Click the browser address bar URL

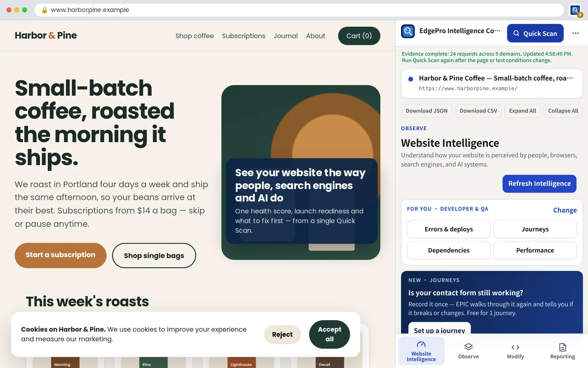90,10
